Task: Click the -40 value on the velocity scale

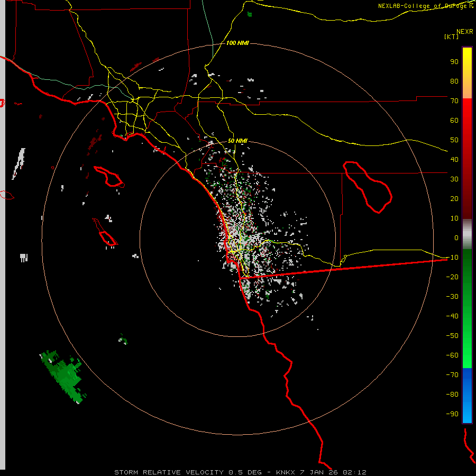Action: pos(452,316)
